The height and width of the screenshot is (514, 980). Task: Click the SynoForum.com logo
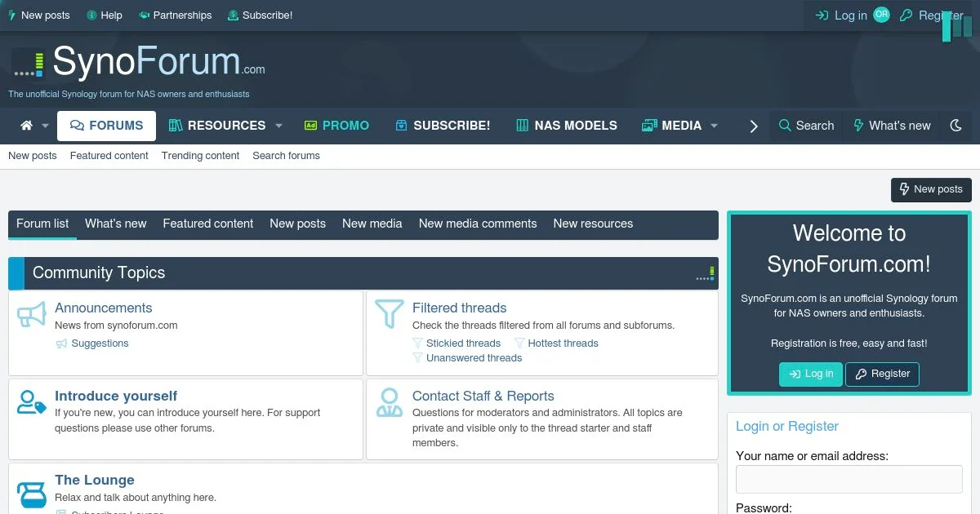[139, 62]
